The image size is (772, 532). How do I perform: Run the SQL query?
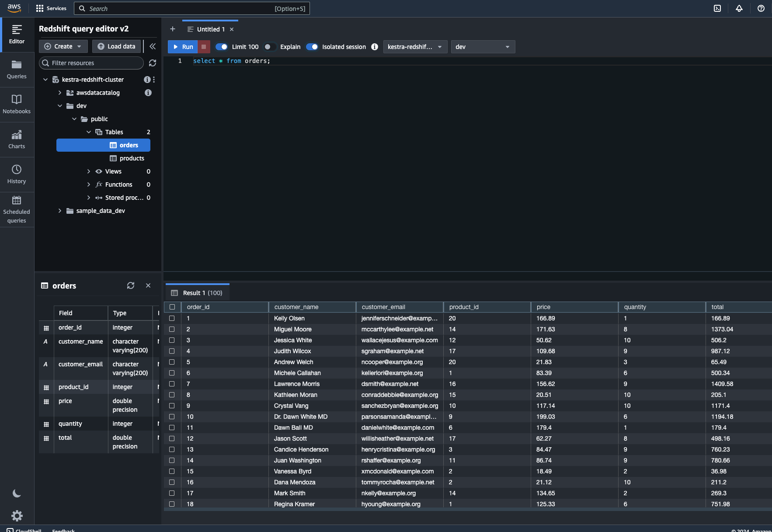(183, 47)
